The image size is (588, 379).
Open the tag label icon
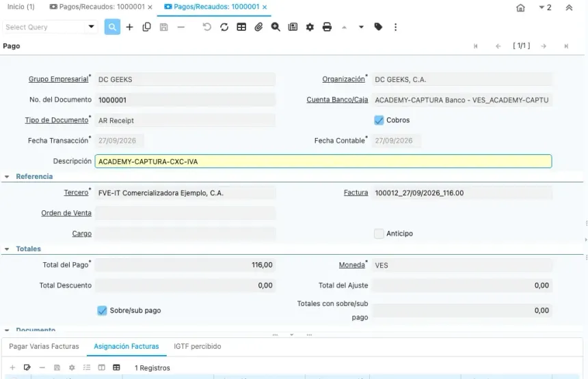378,27
